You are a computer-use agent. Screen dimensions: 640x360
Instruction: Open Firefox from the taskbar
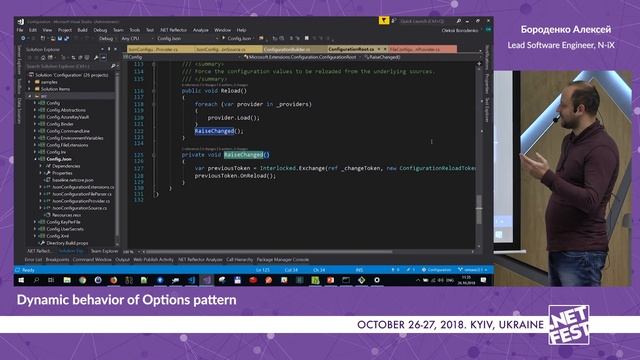coord(113,280)
